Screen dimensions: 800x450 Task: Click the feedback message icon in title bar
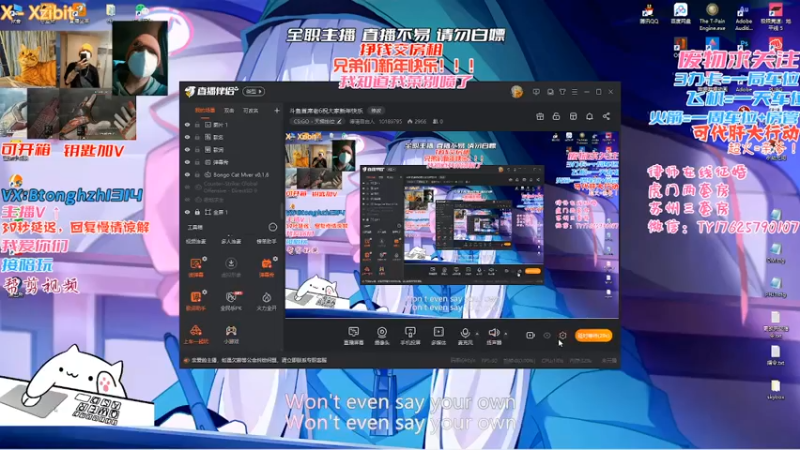pos(536,92)
